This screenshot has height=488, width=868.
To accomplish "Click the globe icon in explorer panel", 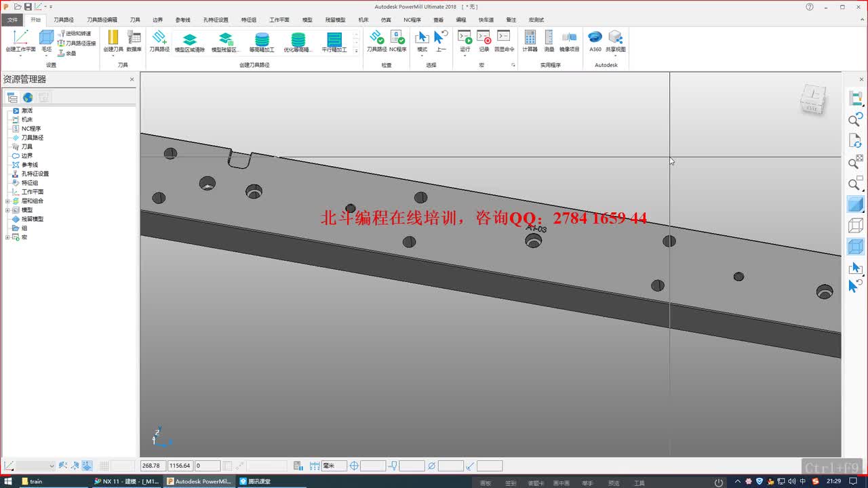I will coord(28,98).
